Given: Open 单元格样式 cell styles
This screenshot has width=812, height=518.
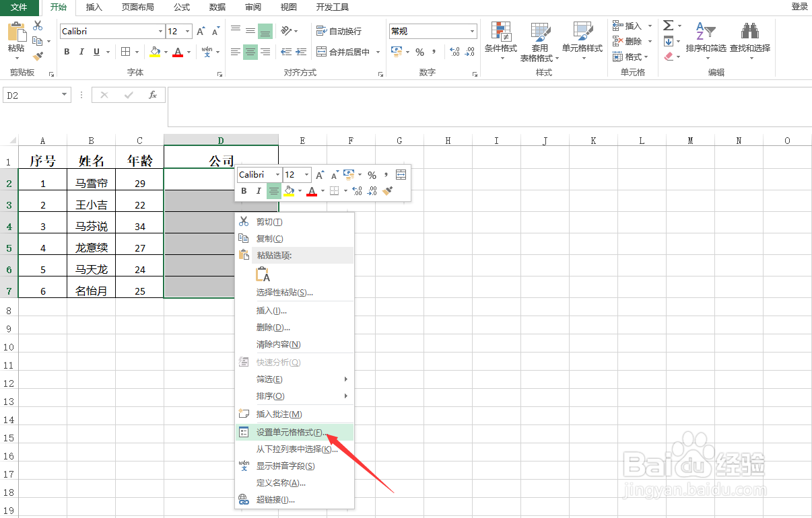Looking at the screenshot, I should [582, 40].
